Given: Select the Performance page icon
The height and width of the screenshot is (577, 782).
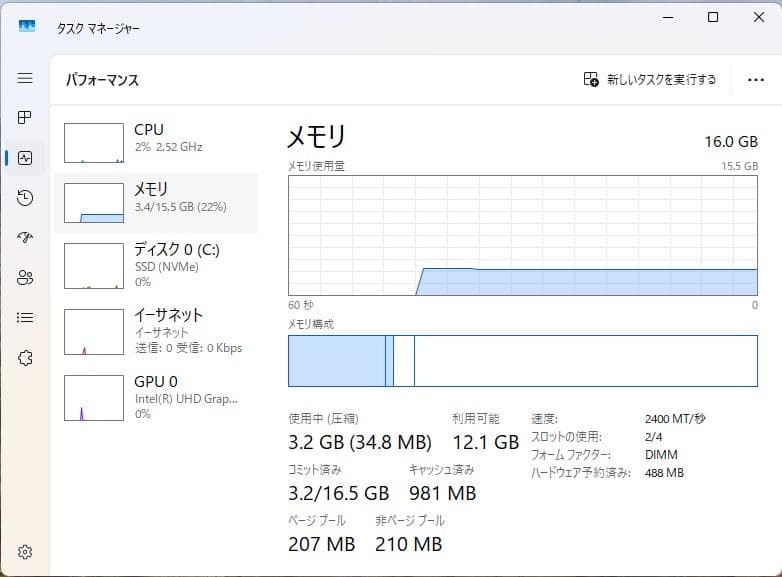Looking at the screenshot, I should coord(25,158).
